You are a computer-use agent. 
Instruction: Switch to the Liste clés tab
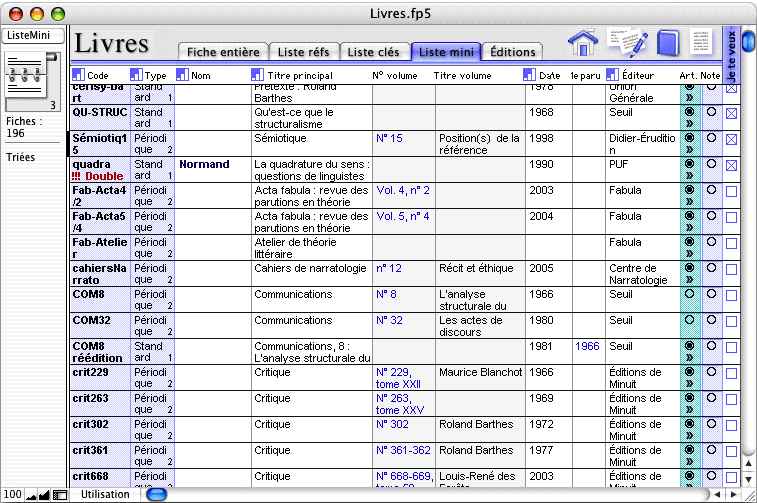(x=374, y=52)
